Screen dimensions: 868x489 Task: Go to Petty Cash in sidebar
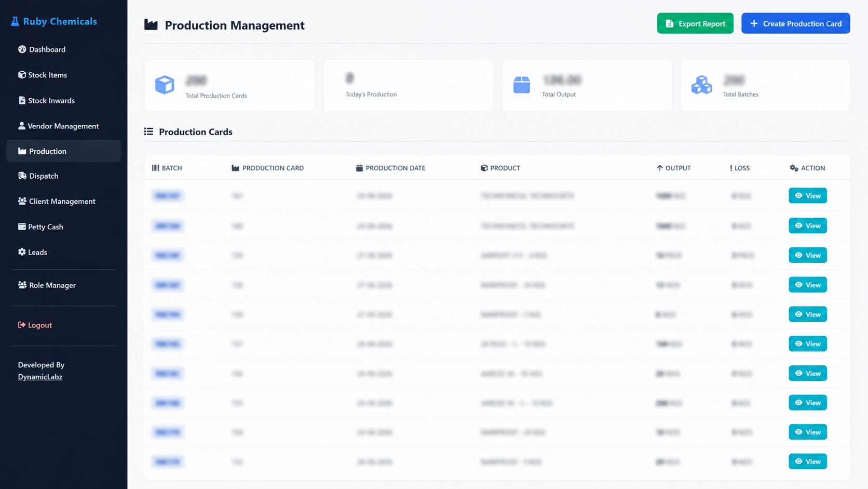pos(40,227)
